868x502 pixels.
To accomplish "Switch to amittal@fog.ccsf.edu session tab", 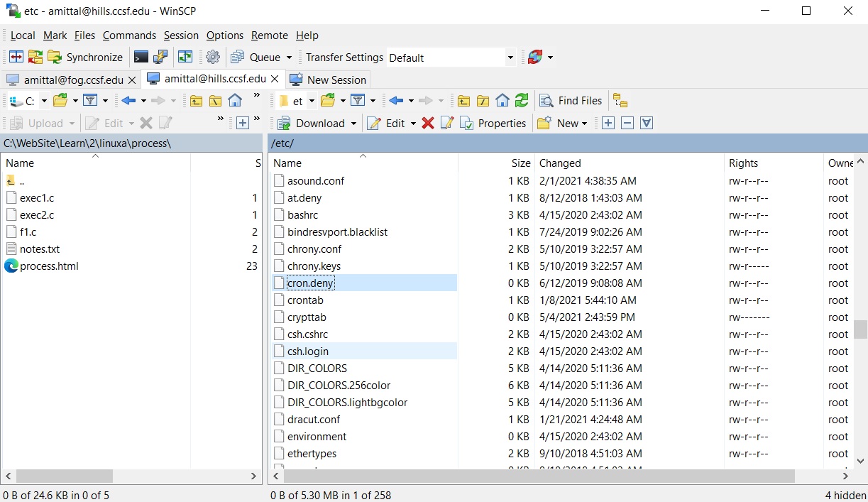I will pyautogui.click(x=71, y=80).
